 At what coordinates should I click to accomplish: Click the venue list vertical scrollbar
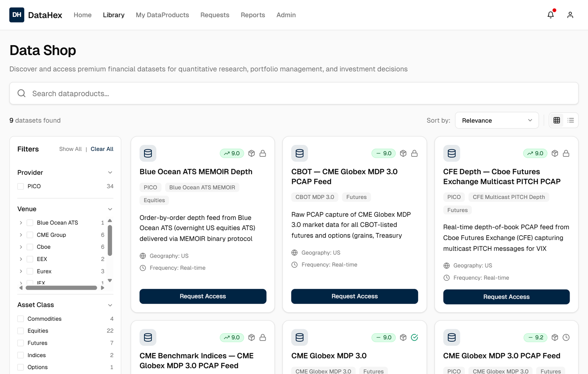coord(110,240)
